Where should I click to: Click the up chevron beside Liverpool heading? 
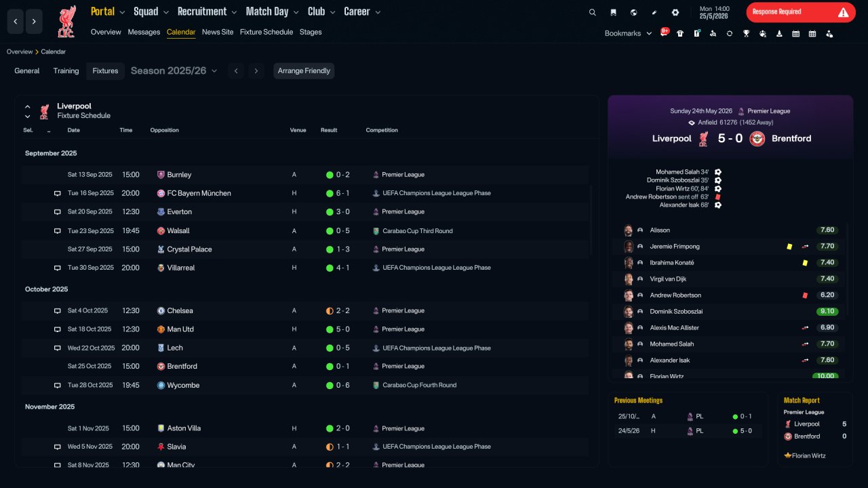coord(28,106)
